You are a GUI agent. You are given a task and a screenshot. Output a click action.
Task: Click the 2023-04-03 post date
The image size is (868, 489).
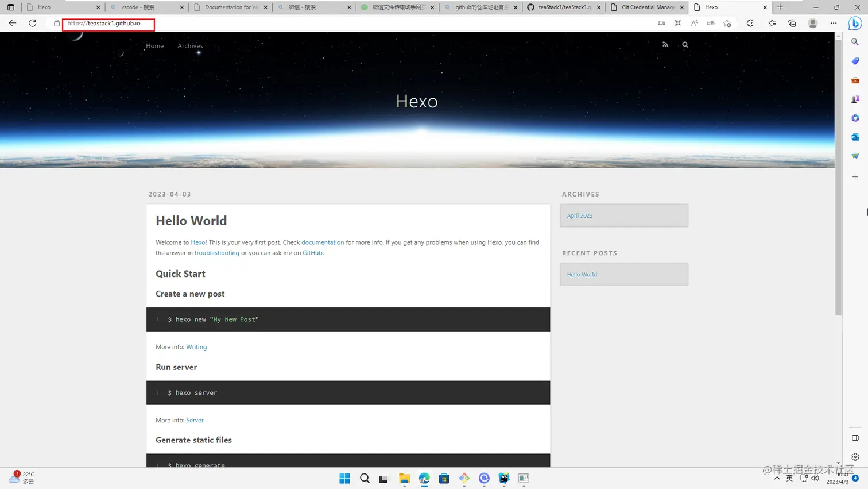tap(169, 194)
